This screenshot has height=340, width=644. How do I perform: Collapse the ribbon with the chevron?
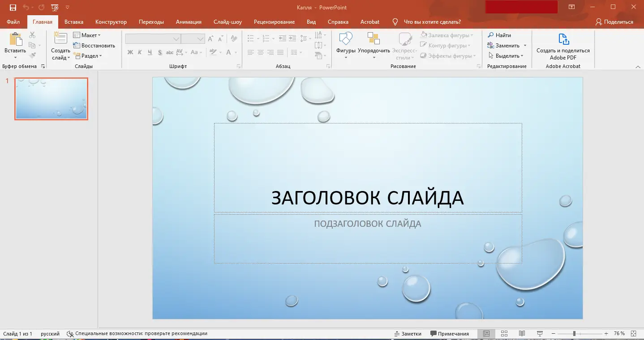[638, 67]
